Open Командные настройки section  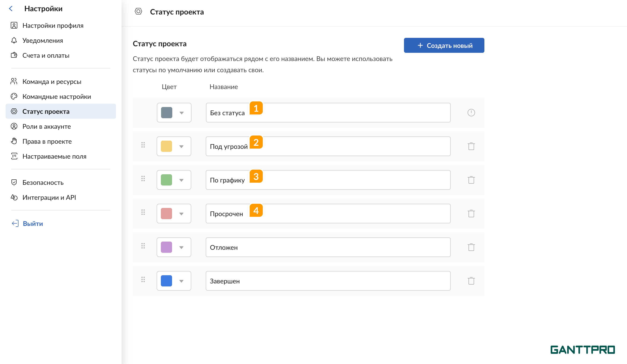point(57,96)
